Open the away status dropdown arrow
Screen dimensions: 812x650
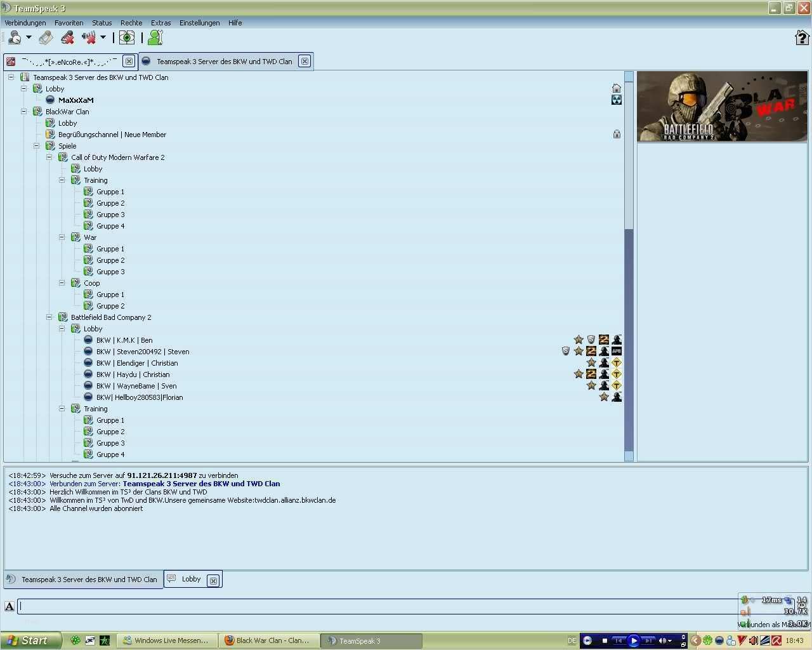(29, 37)
